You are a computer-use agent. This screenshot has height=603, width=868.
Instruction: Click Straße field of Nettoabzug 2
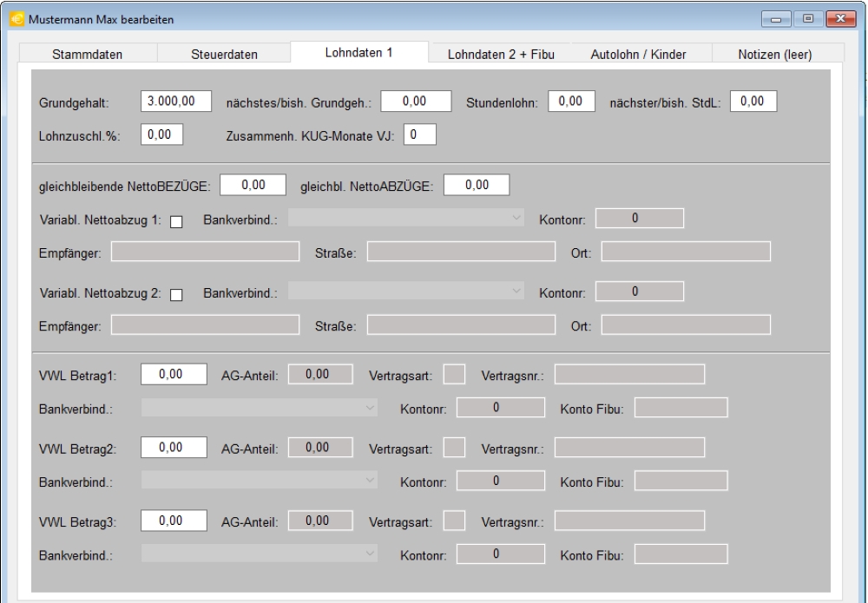461,324
